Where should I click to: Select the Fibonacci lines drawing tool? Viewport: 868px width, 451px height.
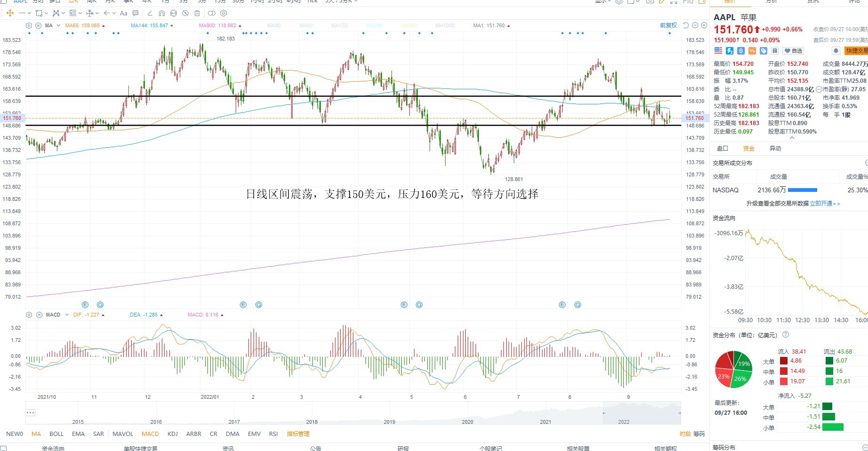73,13
